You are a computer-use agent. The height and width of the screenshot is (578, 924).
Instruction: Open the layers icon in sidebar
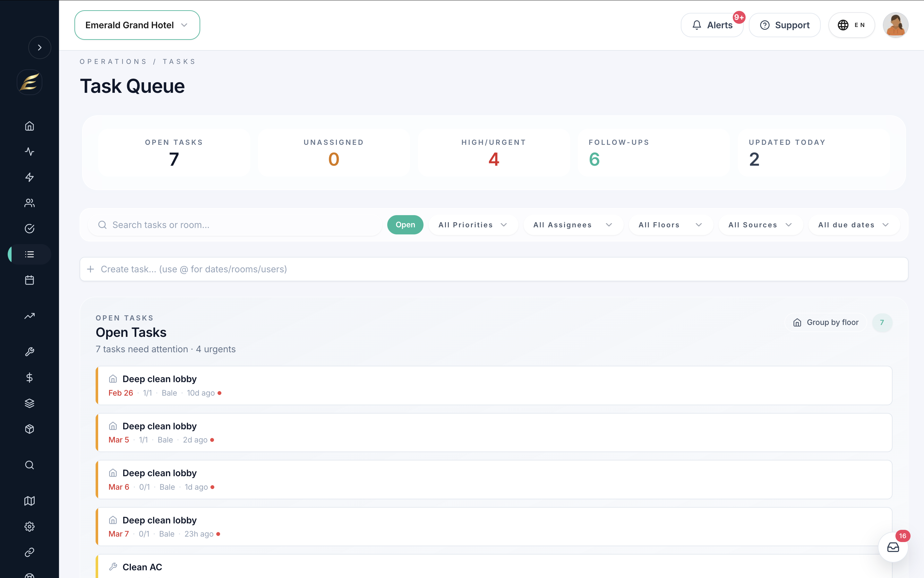pos(30,403)
